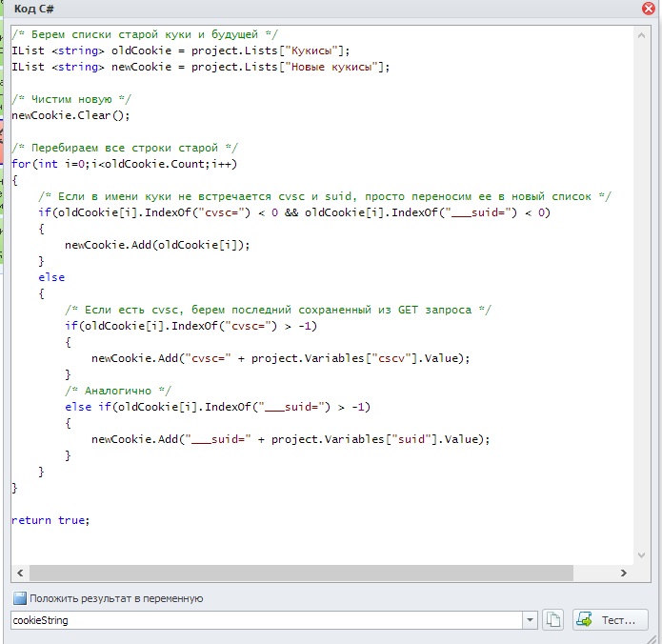Click the line adding "___suid=" with suid variable
This screenshot has width=662, height=644.
291,439
